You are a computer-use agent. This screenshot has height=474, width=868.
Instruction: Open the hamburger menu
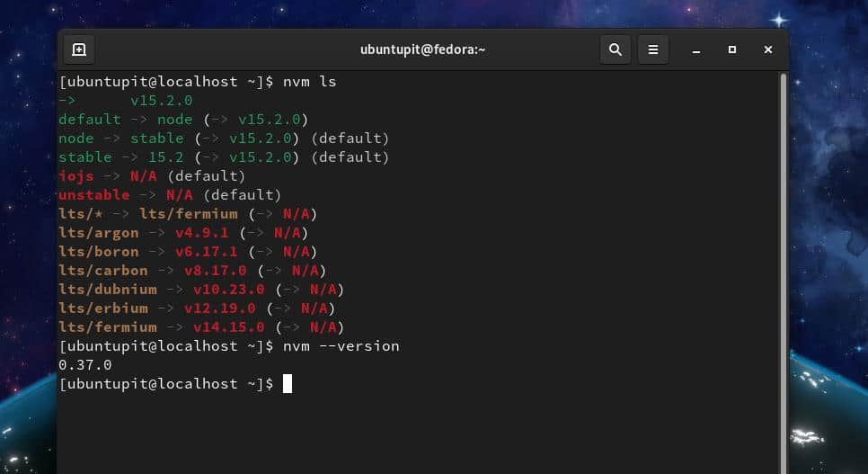[654, 49]
